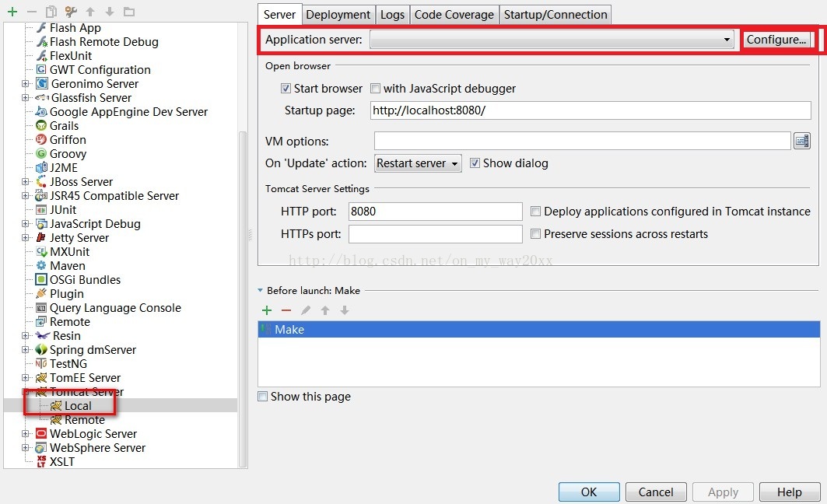The width and height of the screenshot is (827, 504).
Task: Expand JBoss Server tree node
Action: click(25, 181)
